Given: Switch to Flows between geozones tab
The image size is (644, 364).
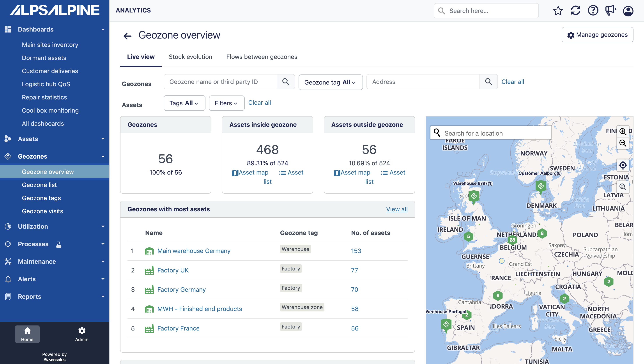Looking at the screenshot, I should pos(262,57).
